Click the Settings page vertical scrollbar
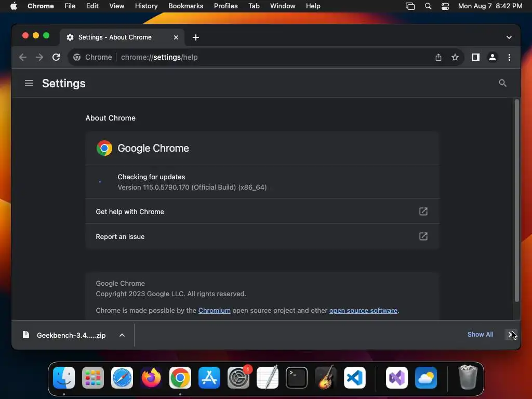The image size is (532, 399). 516,200
